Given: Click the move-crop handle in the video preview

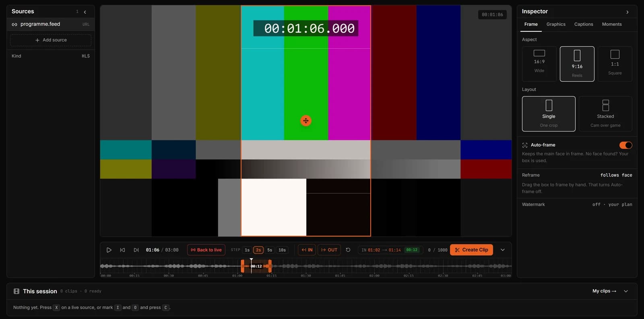Looking at the screenshot, I should click(x=306, y=121).
